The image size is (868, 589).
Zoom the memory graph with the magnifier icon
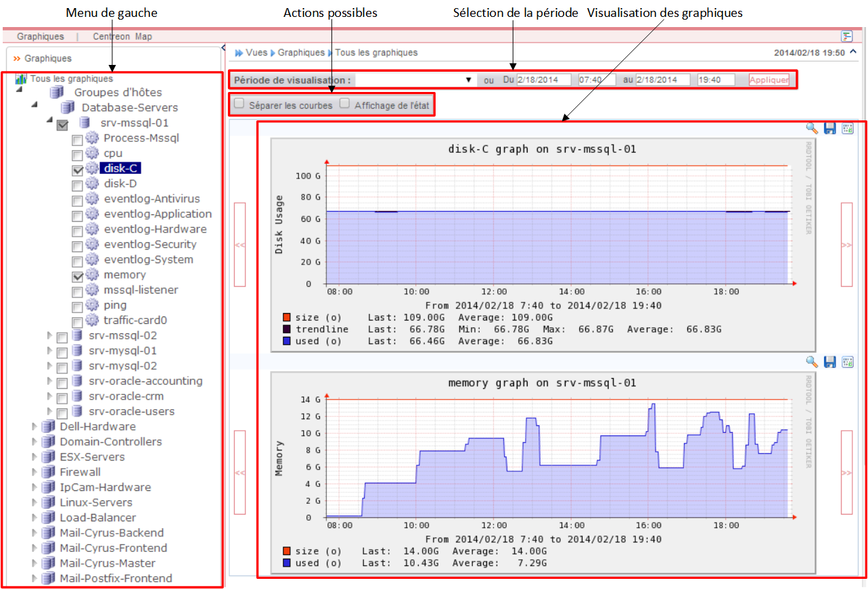click(813, 362)
